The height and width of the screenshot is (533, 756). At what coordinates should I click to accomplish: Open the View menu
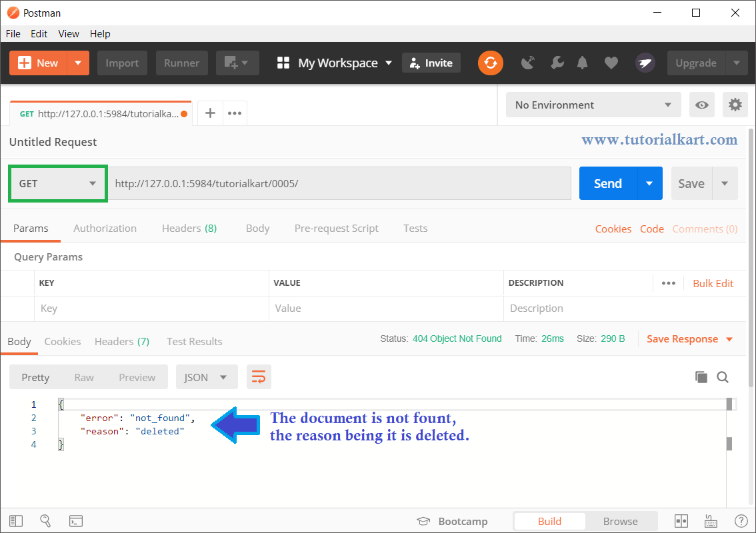[69, 33]
